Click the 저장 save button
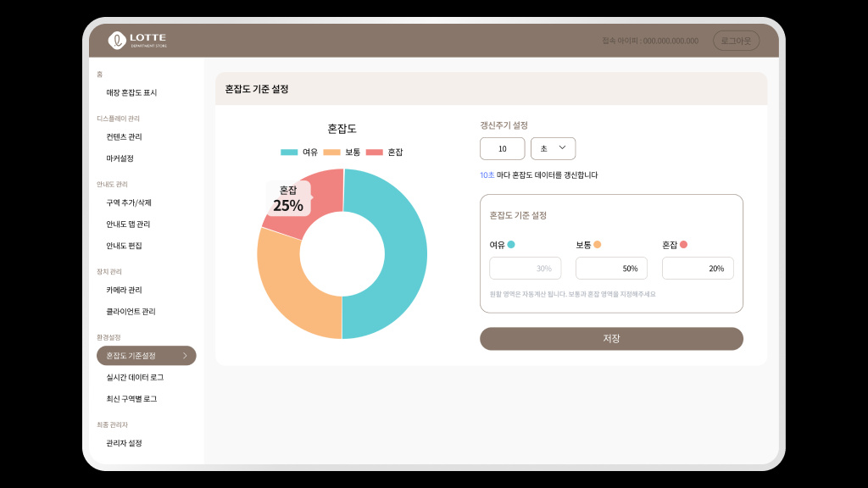 [611, 339]
